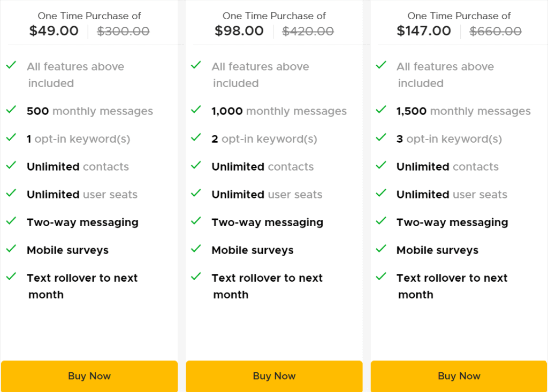Click the green checkmark beside 500 monthly messages

[11, 110]
